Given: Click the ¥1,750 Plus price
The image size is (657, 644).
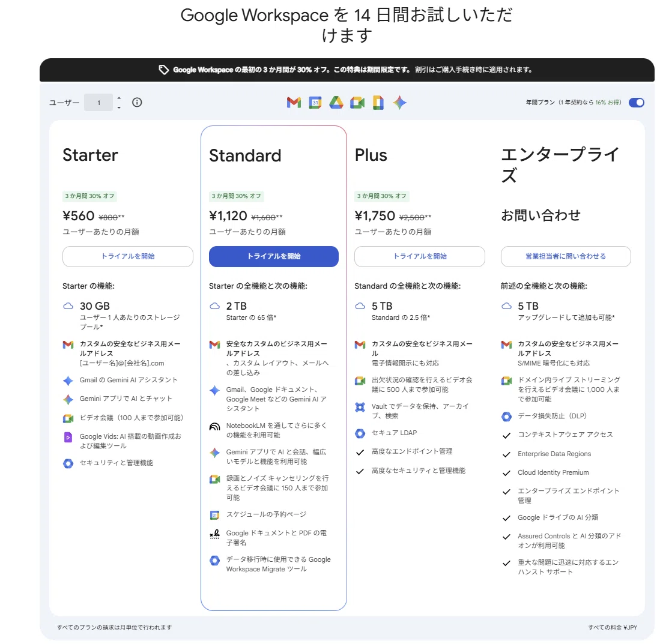Looking at the screenshot, I should point(375,216).
